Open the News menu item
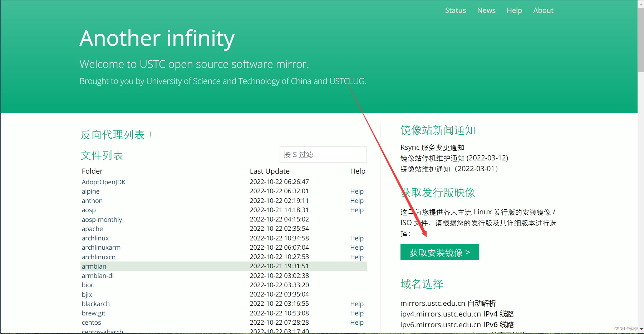 click(x=486, y=10)
